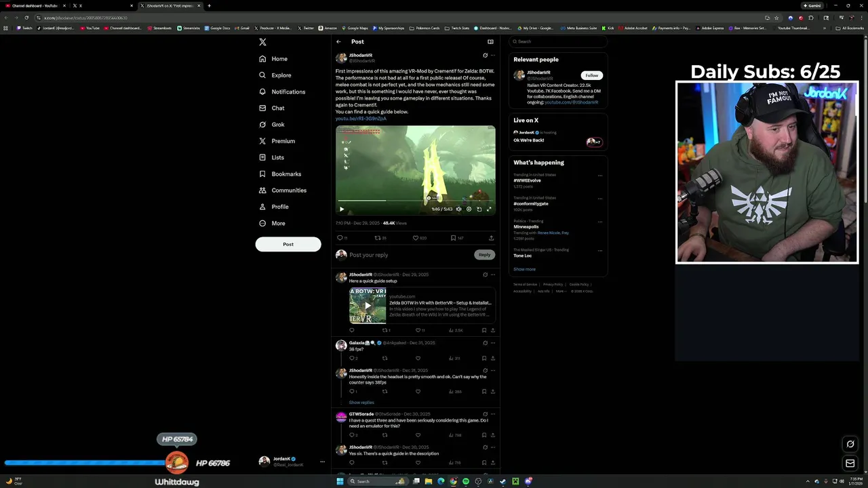Open Explore in the sidebar

coord(275,75)
